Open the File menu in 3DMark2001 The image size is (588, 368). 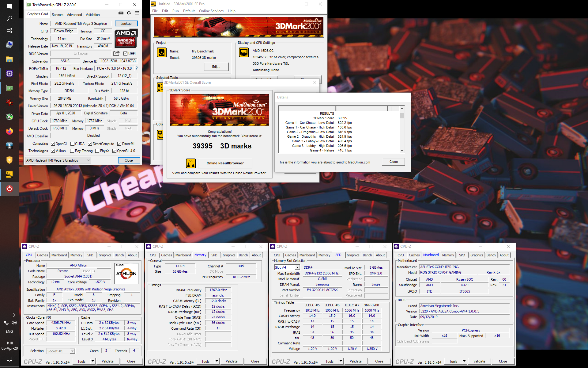coord(155,11)
